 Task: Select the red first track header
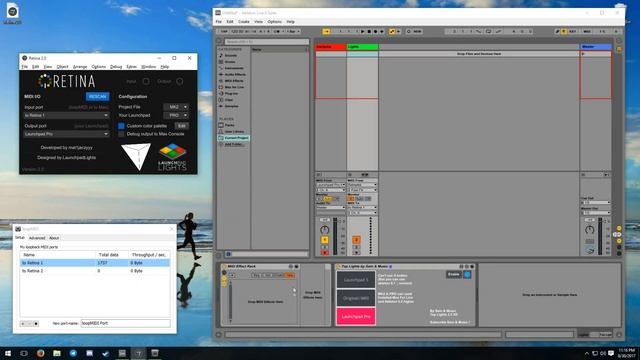point(331,47)
